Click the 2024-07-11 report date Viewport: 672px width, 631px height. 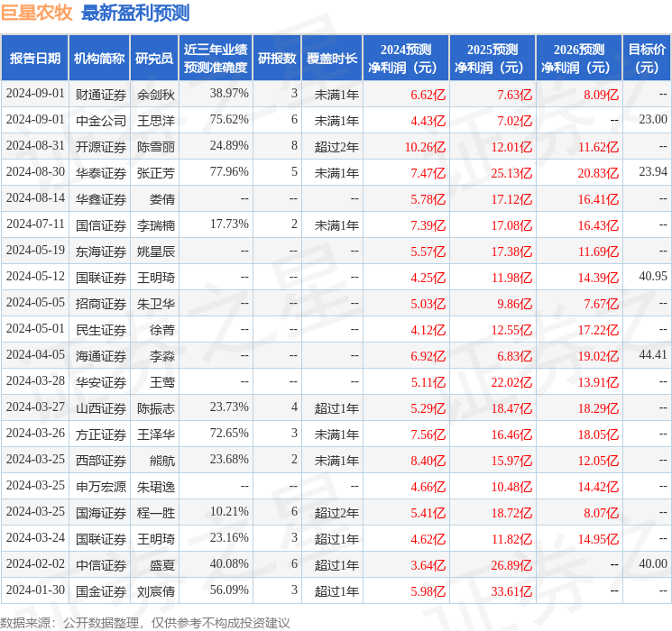(35, 224)
